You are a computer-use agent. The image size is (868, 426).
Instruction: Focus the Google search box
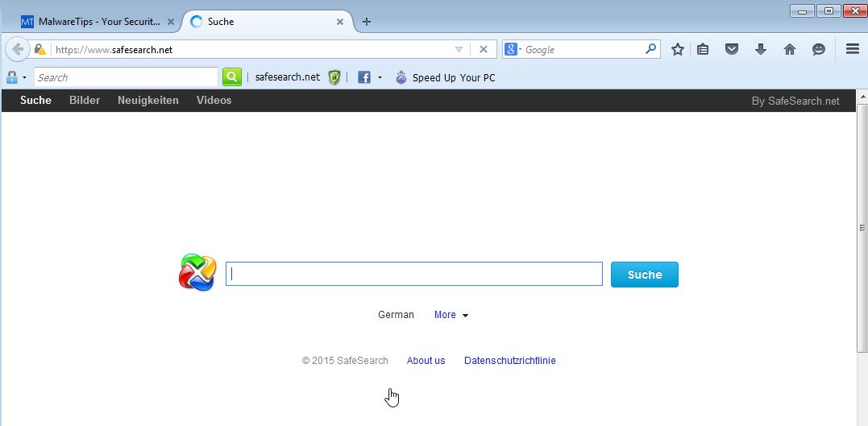click(583, 50)
